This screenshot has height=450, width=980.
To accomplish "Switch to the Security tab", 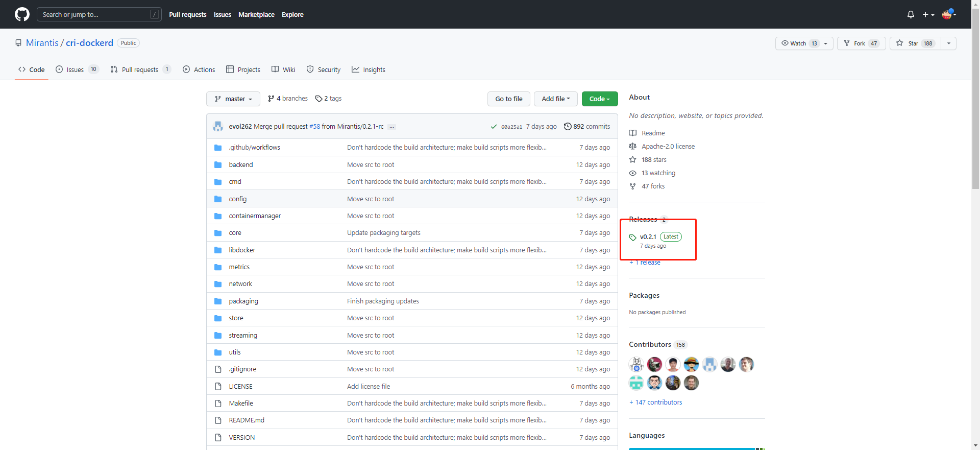I will (324, 69).
